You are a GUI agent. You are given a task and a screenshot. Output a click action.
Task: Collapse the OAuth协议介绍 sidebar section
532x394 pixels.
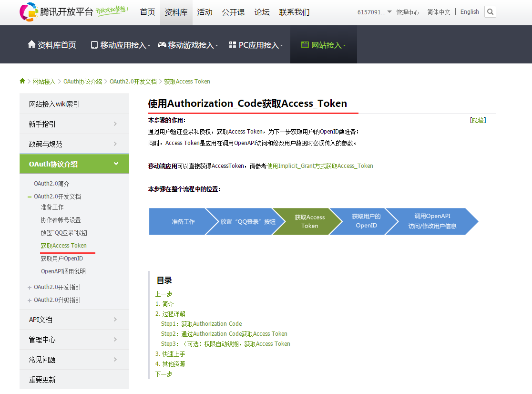click(74, 164)
